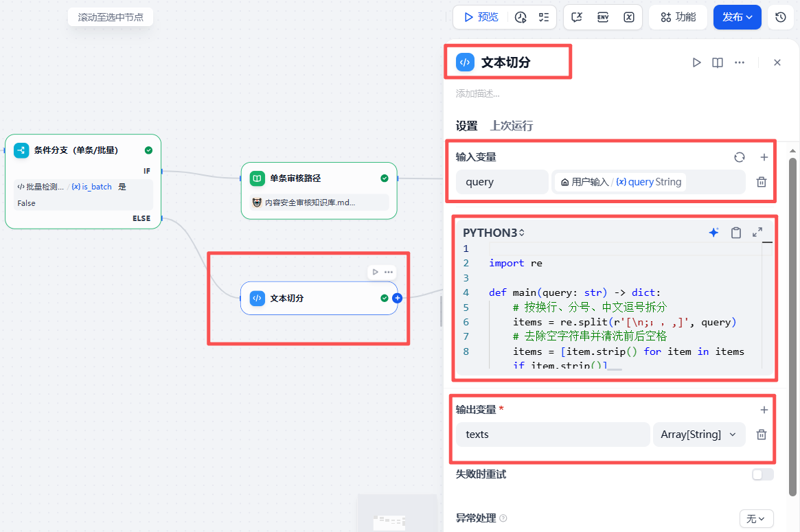This screenshot has height=532, width=800.
Task: Edit the 添加描述 description field
Action: pyautogui.click(x=477, y=94)
